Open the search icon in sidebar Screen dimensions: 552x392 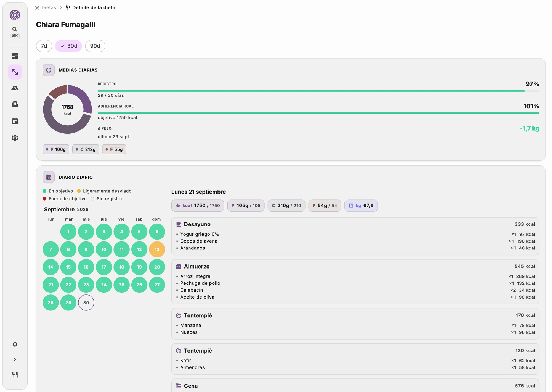[15, 29]
